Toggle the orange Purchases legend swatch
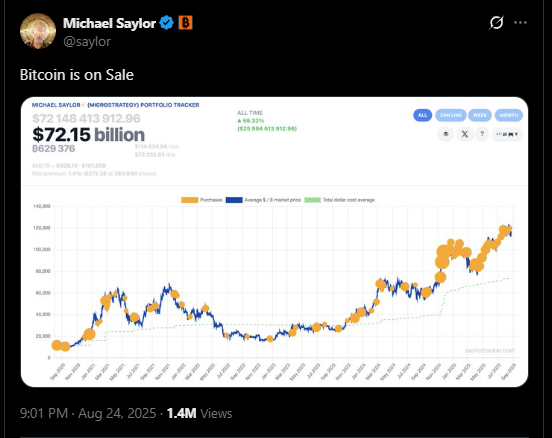Screen dimensions: 552x438 pyautogui.click(x=189, y=200)
